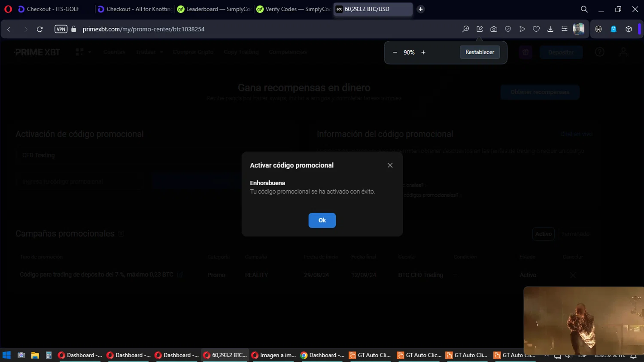This screenshot has width=644, height=362.
Task: Go back to the previous page
Action: pos(9,29)
